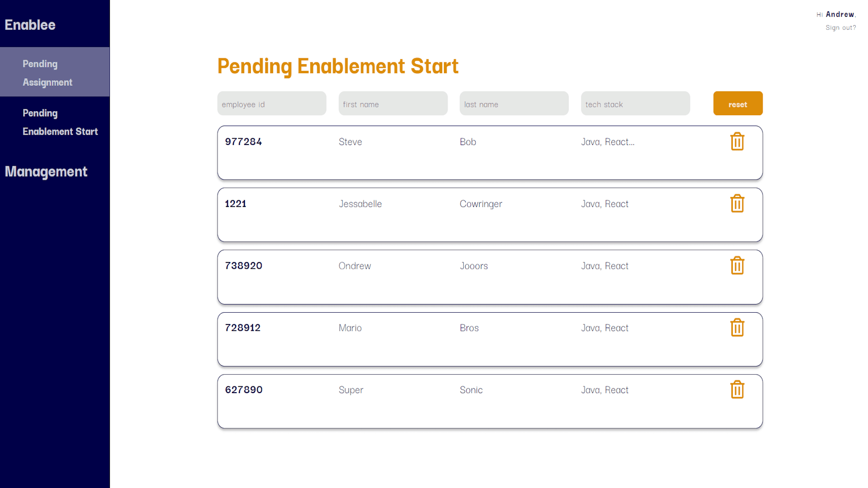Click the Enablee logo
This screenshot has width=868, height=488.
tap(30, 25)
